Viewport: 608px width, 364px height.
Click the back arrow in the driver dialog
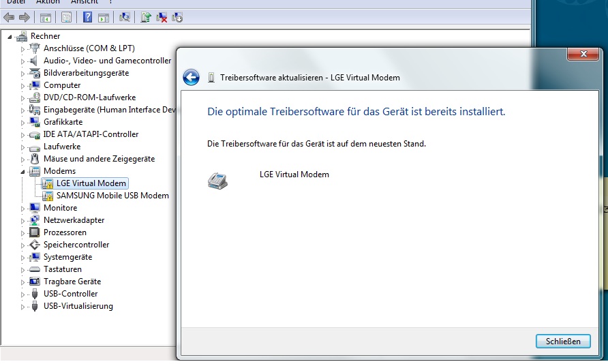191,78
